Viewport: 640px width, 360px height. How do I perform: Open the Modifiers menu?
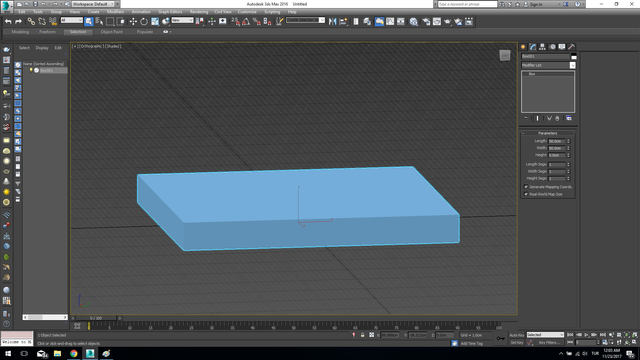pos(115,12)
